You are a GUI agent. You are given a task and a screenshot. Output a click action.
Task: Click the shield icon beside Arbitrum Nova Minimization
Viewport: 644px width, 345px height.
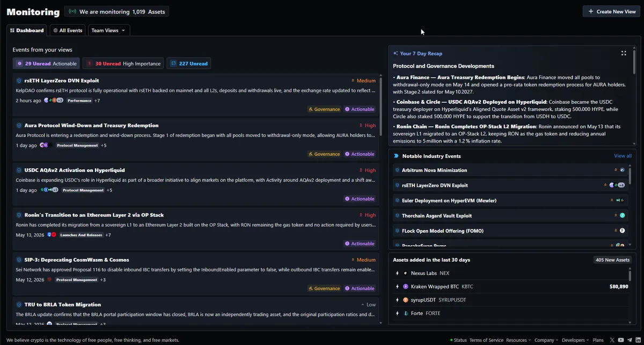pos(397,170)
